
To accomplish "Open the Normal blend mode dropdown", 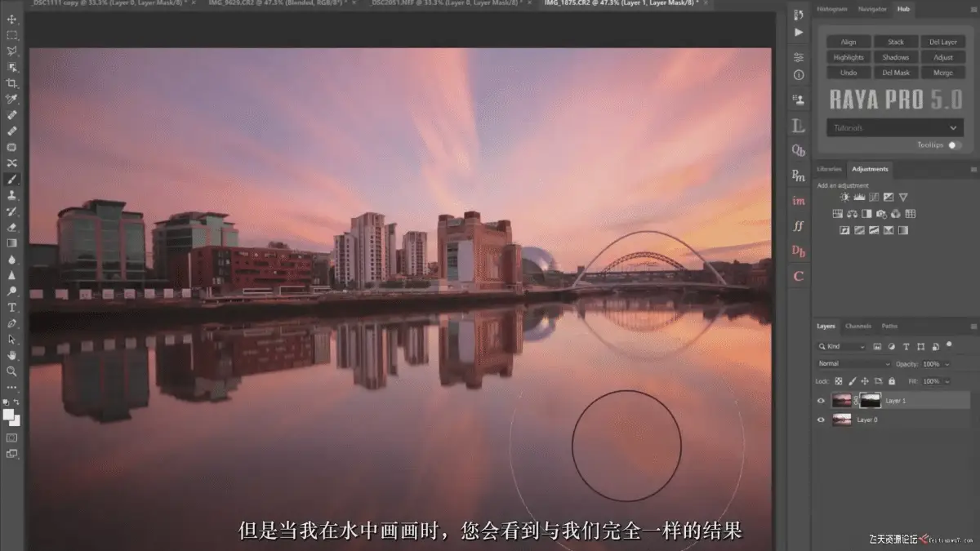I will click(854, 364).
